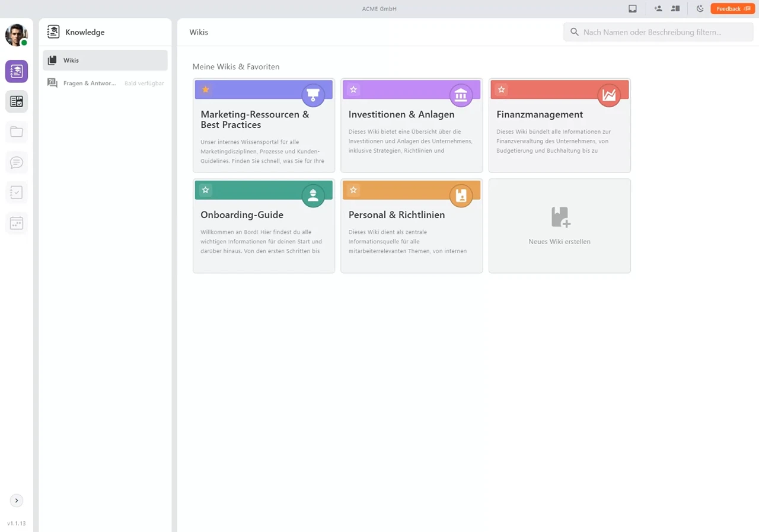Viewport: 759px width, 532px height.
Task: Click the inbox tray icon in top bar
Action: pos(633,9)
